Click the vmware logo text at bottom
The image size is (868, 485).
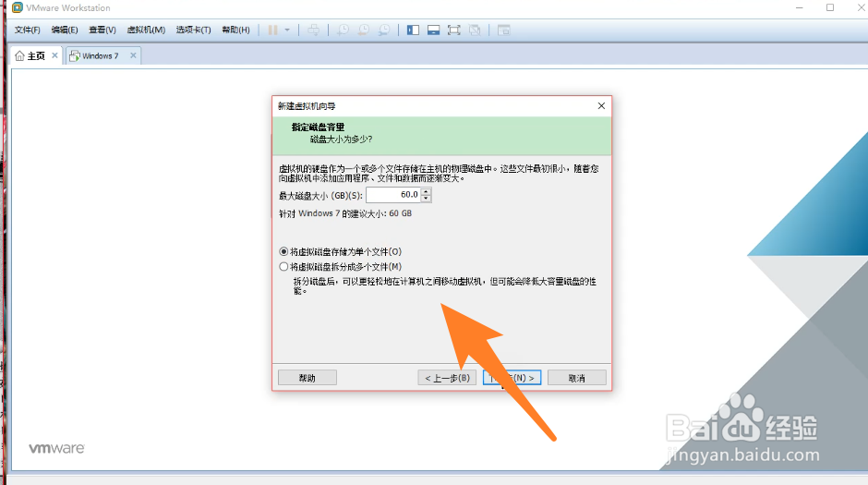click(56, 448)
